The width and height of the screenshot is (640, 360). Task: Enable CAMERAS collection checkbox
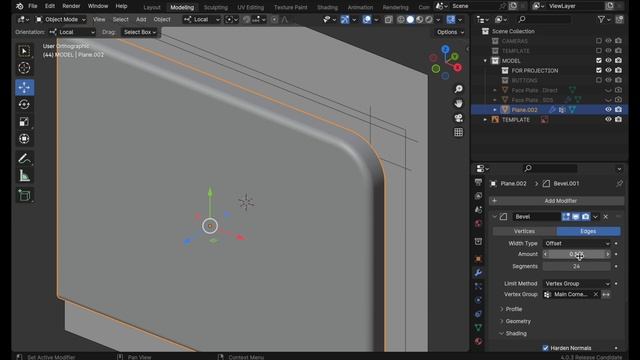[599, 41]
